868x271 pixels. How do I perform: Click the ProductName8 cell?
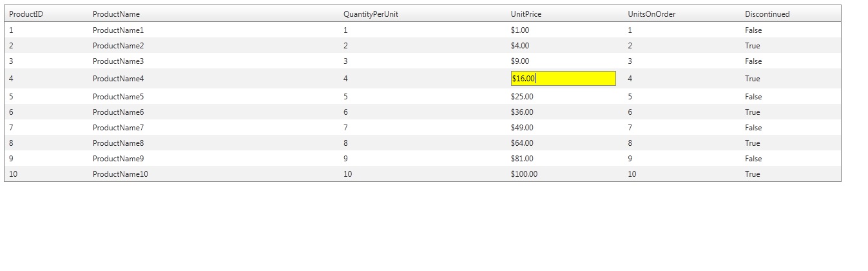119,143
